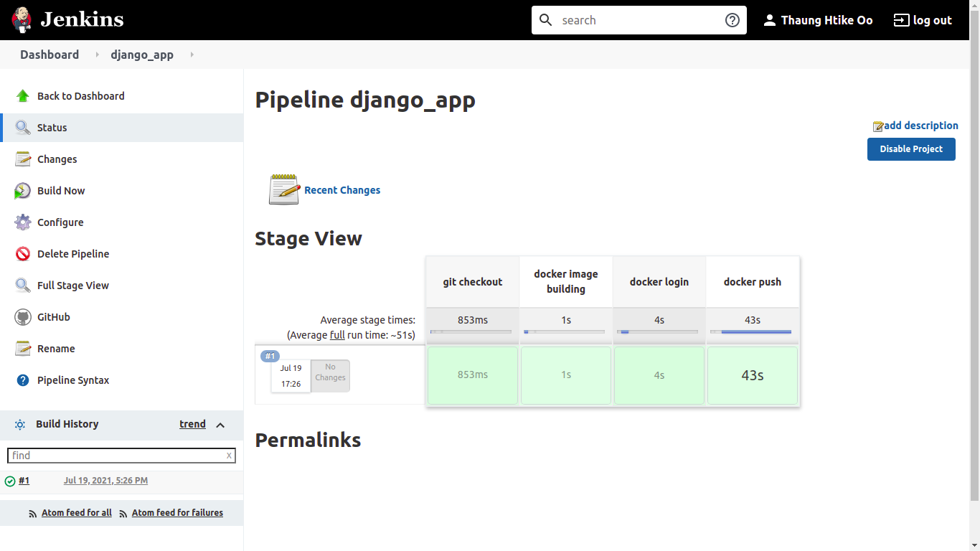
Task: Click the docker login average time bar
Action: [x=658, y=331]
